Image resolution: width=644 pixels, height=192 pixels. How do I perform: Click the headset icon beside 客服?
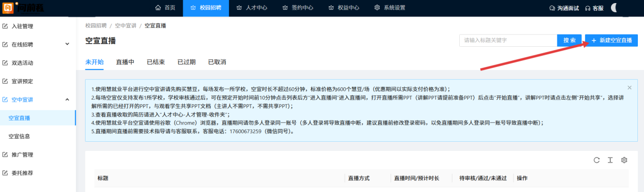click(588, 8)
